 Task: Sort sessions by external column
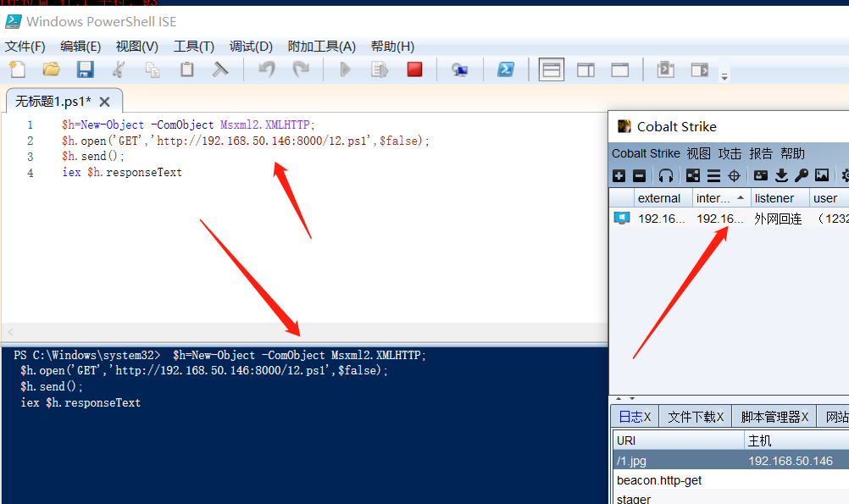point(663,198)
